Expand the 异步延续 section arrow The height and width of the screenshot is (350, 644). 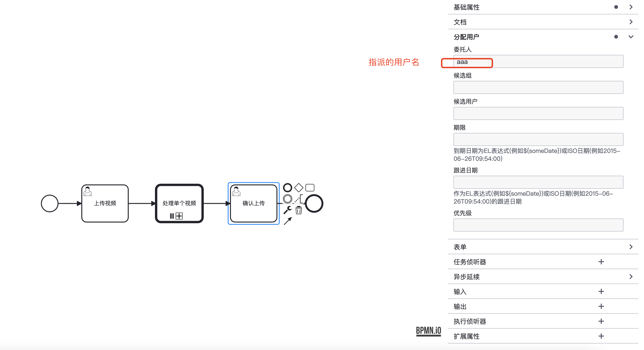(631, 277)
